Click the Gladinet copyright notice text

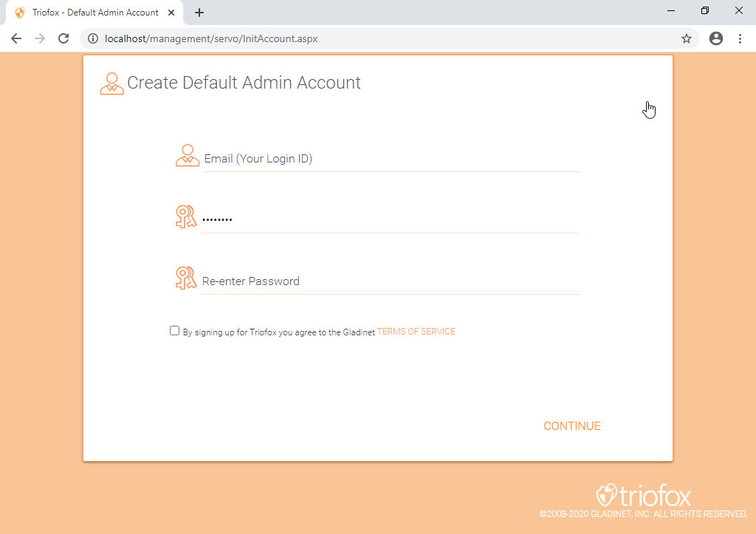643,514
